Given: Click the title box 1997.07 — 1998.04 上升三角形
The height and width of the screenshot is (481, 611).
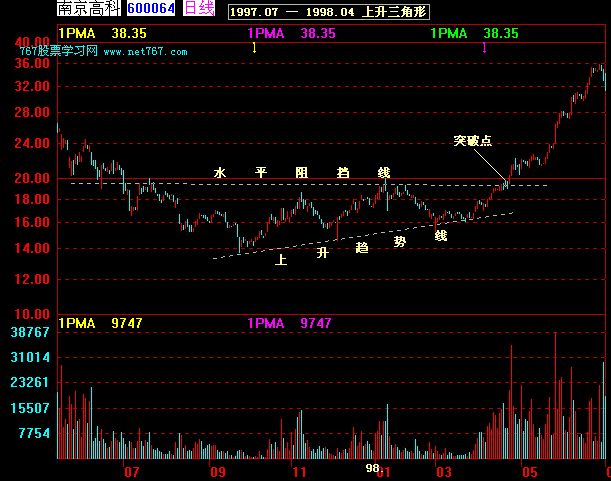Looking at the screenshot, I should (x=329, y=12).
